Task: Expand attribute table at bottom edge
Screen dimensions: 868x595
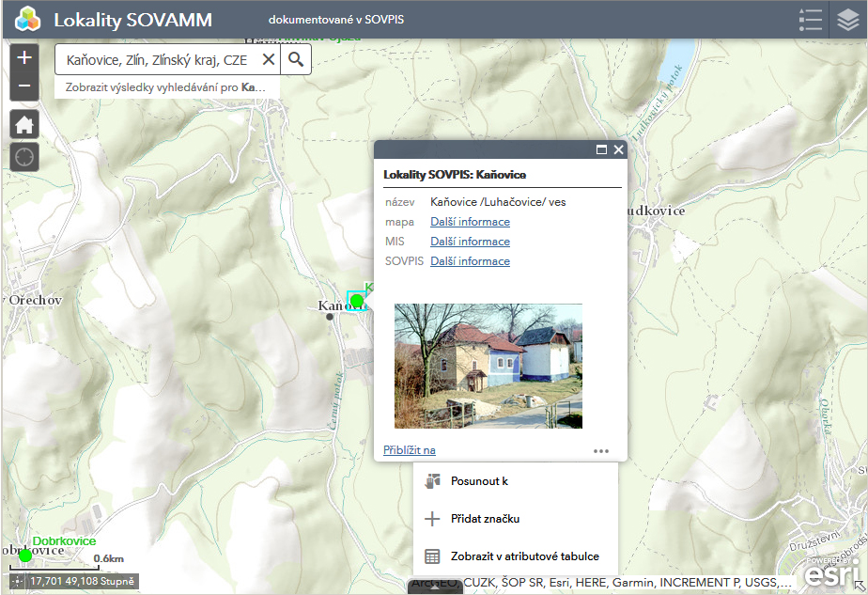Action: pos(435,587)
